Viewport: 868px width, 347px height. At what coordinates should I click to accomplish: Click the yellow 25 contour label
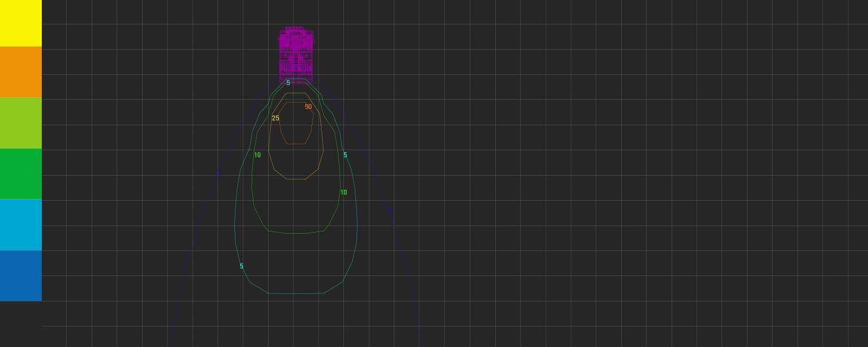click(x=276, y=118)
